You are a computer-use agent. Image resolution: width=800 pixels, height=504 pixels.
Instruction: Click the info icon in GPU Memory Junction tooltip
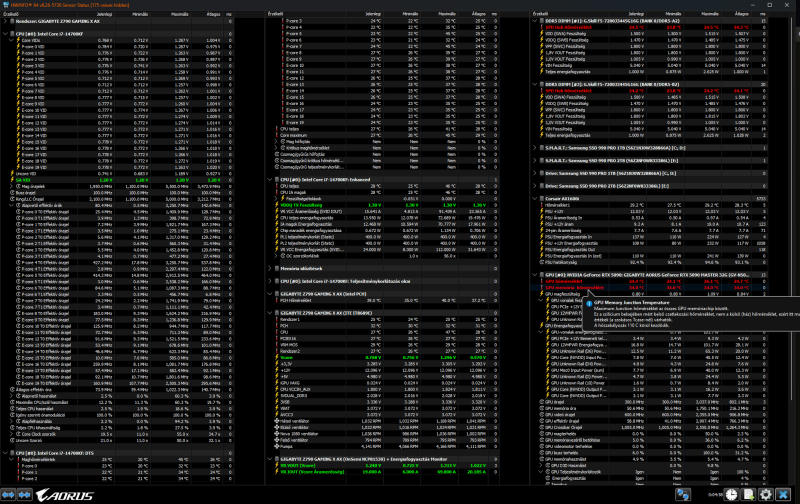point(589,303)
